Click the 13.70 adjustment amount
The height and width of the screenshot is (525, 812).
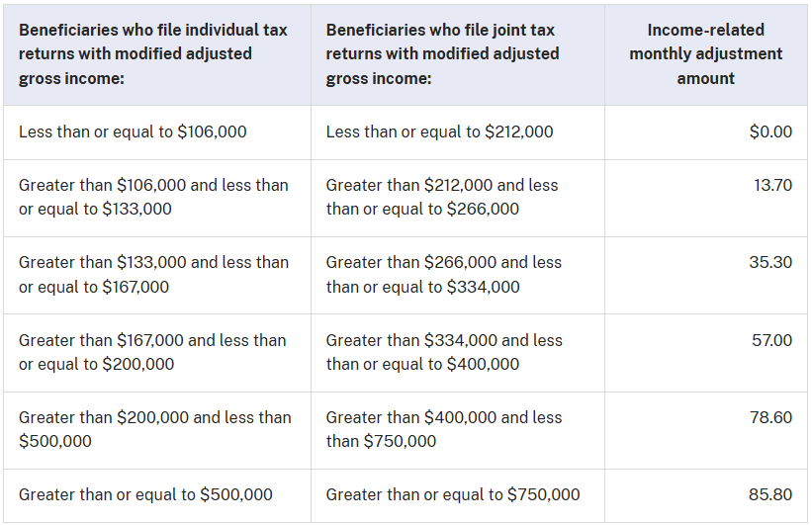click(772, 185)
